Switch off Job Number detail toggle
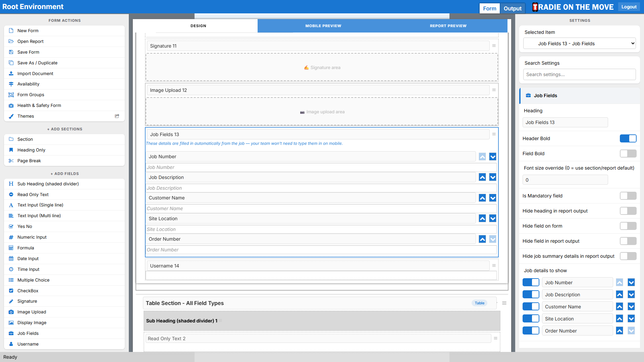Viewport: 644px width, 362px height. [531, 283]
